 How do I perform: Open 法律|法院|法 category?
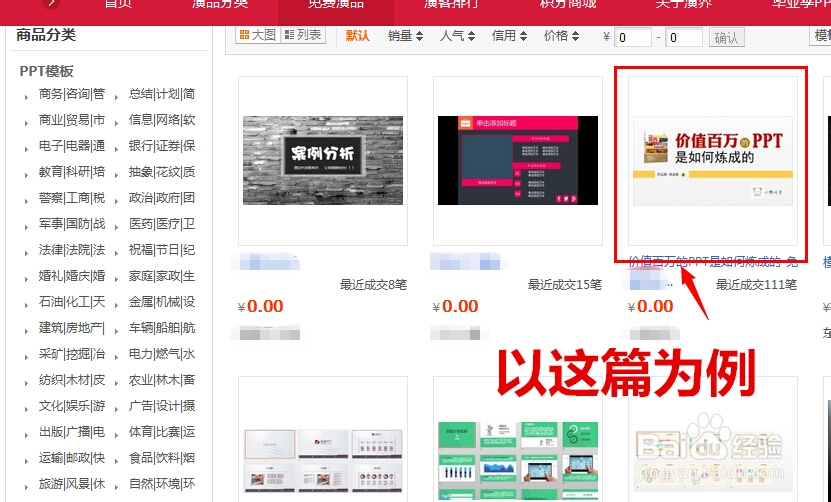(x=72, y=250)
